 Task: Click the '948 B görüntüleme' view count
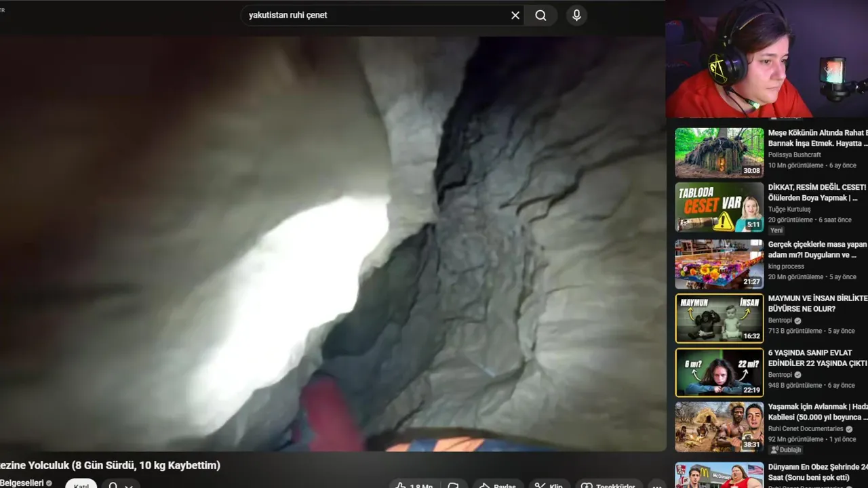[x=795, y=386]
